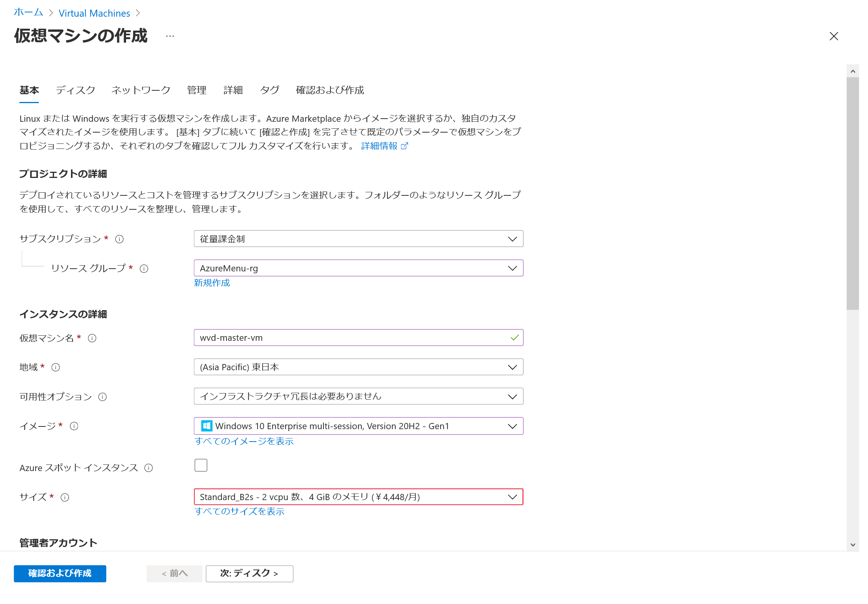Click info icon next to 可用性オプション
Image resolution: width=868 pixels, height=604 pixels.
102,397
